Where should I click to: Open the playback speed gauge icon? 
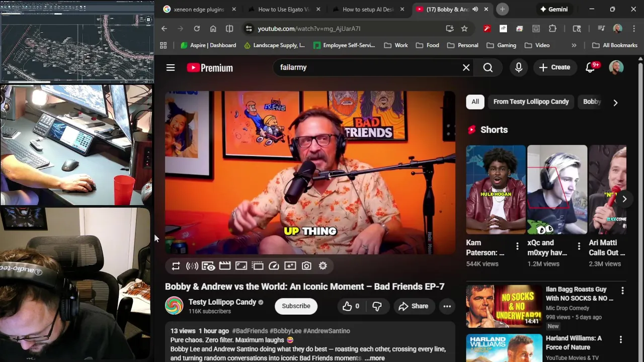(274, 266)
